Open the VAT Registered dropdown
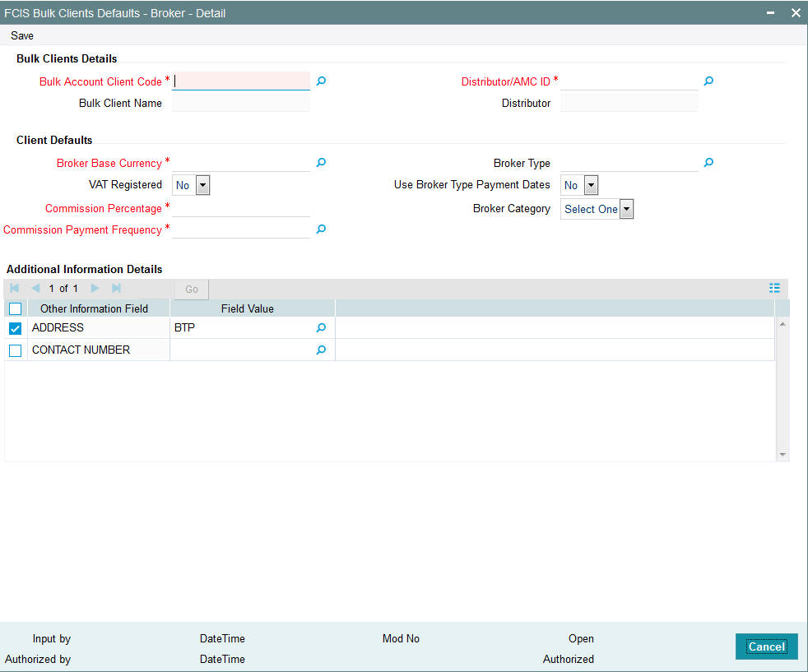The width and height of the screenshot is (808, 672). coord(203,185)
